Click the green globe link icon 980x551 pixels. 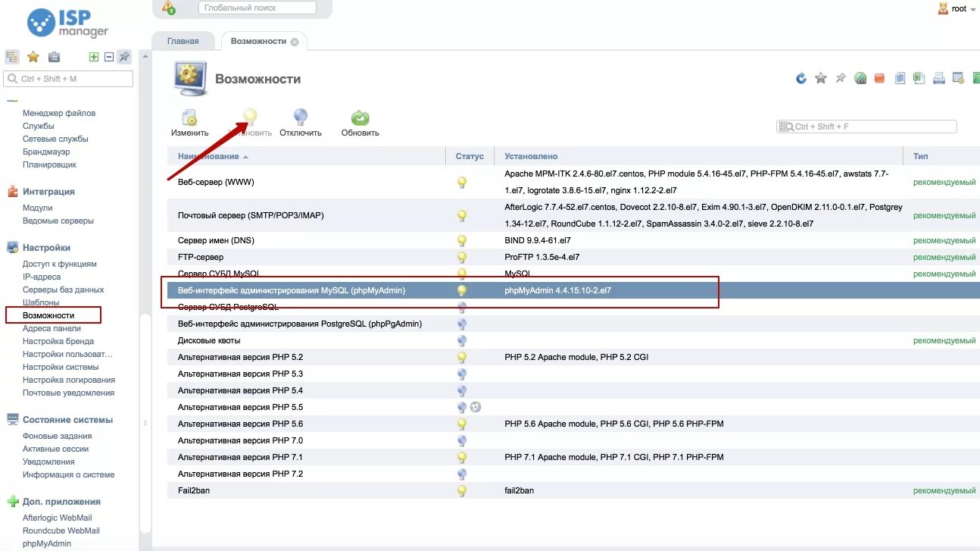(860, 78)
